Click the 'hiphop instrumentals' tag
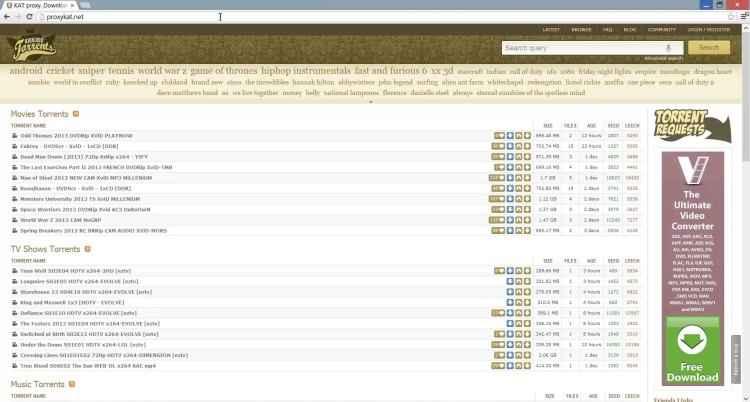This screenshot has height=402, width=750. (306, 71)
